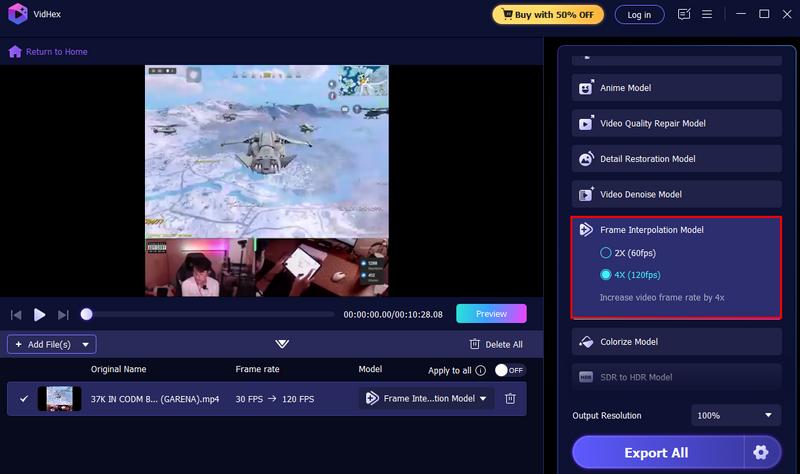Delete the video file with trash icon
The height and width of the screenshot is (474, 800).
coord(510,398)
